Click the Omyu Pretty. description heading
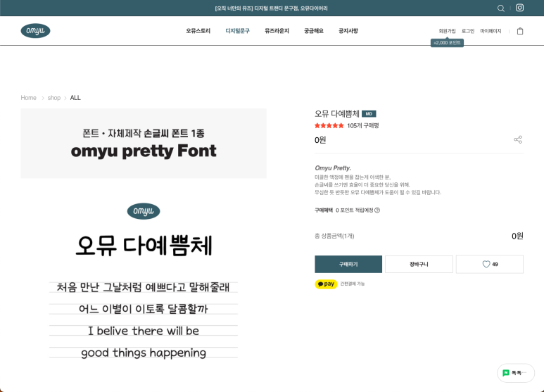Image resolution: width=544 pixels, height=392 pixels. pos(333,168)
